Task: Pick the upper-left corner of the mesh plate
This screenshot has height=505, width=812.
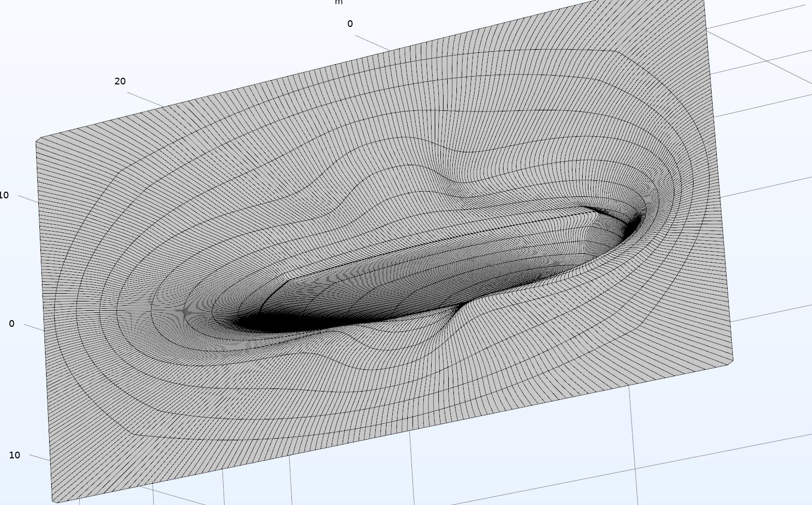Action: click(37, 140)
